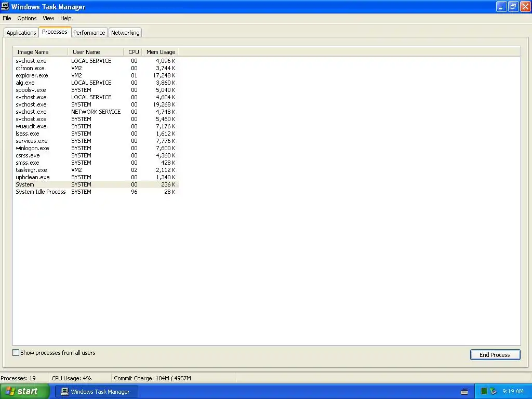Sort by User Name column header

point(96,52)
